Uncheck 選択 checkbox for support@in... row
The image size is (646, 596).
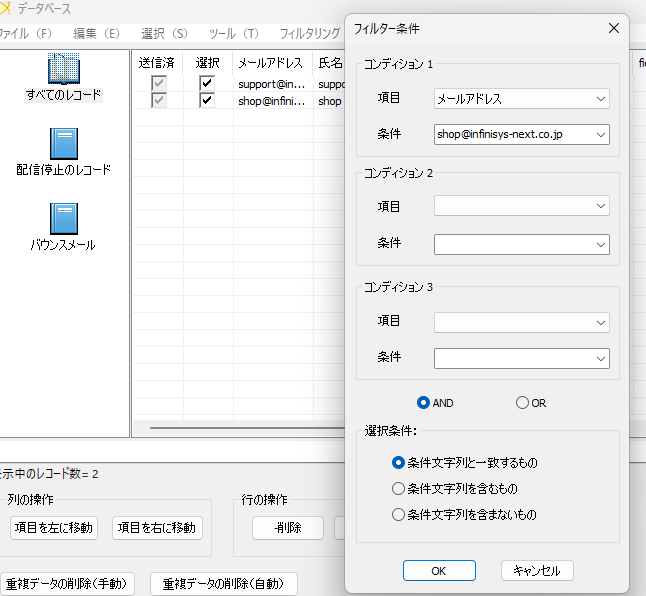tap(207, 83)
